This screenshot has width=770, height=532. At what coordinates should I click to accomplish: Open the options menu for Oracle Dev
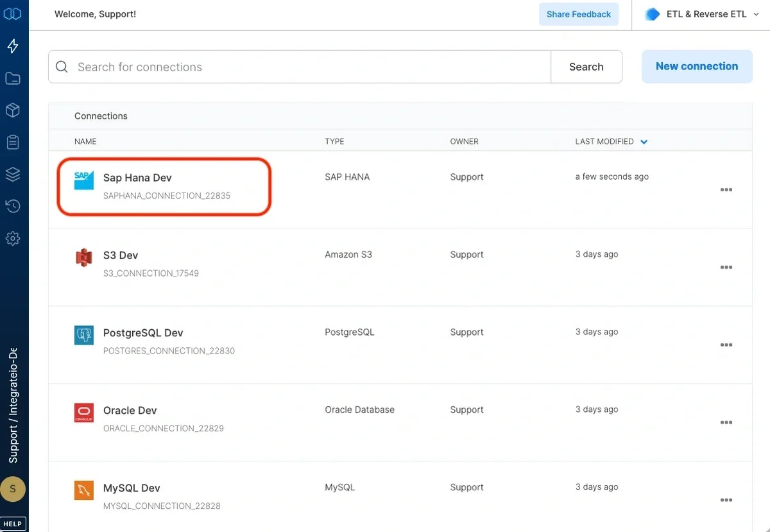click(x=726, y=422)
